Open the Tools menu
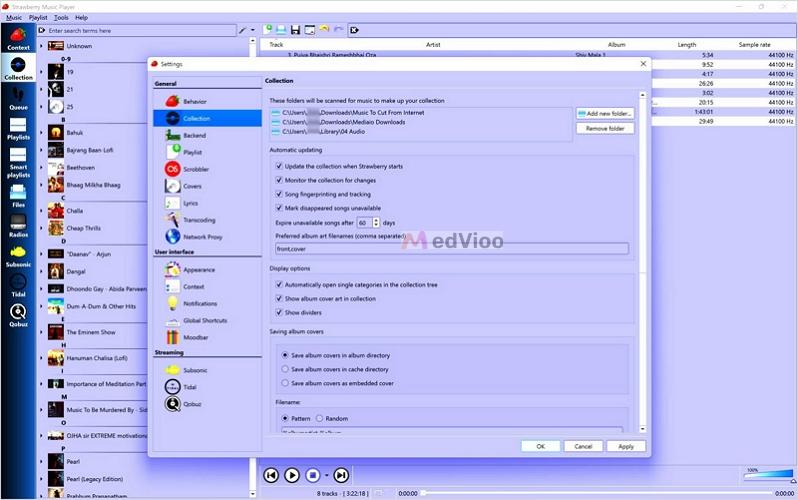 pos(61,17)
